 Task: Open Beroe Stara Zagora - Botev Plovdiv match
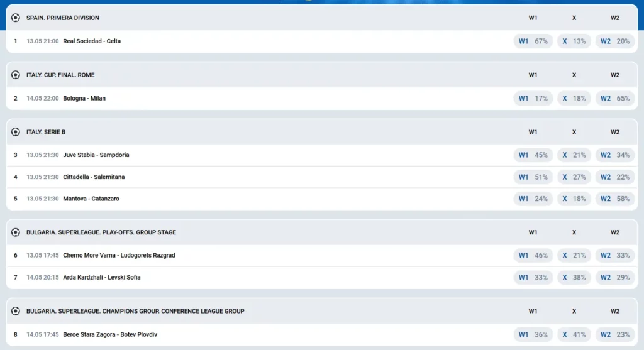click(110, 334)
